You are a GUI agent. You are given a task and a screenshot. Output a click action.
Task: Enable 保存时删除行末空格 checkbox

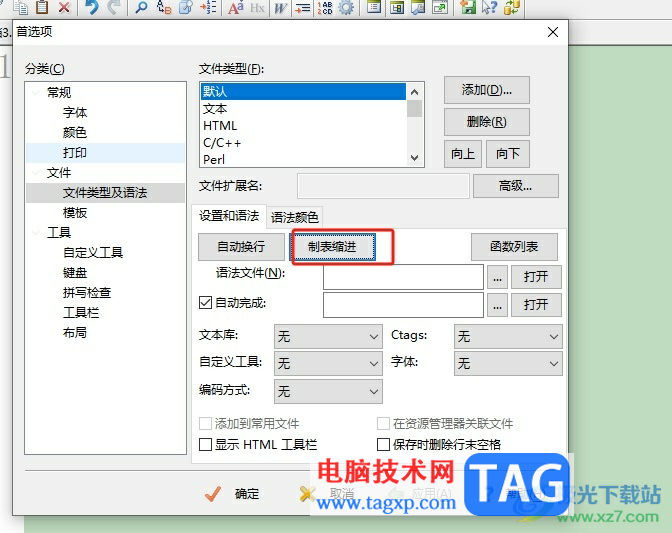coord(383,444)
